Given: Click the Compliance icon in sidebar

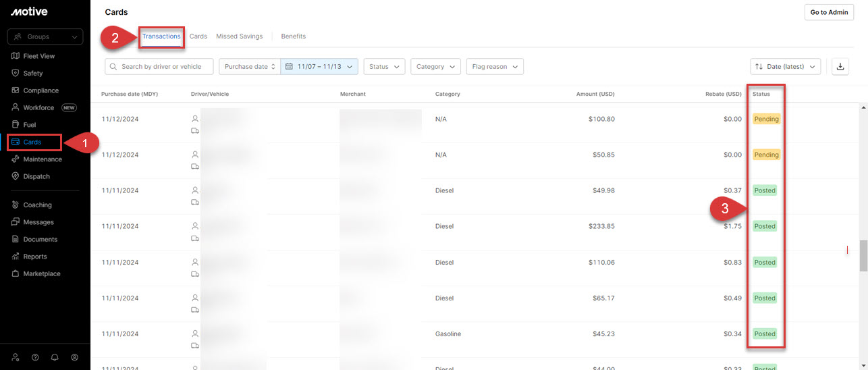Looking at the screenshot, I should [x=16, y=90].
